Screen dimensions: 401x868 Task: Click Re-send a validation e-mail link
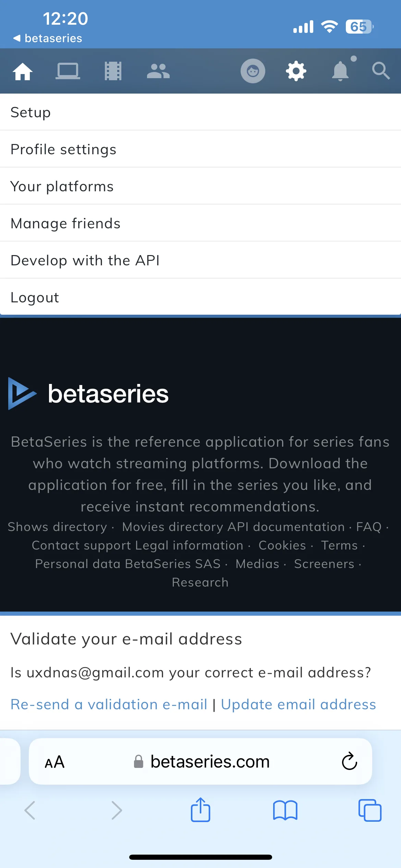[109, 704]
